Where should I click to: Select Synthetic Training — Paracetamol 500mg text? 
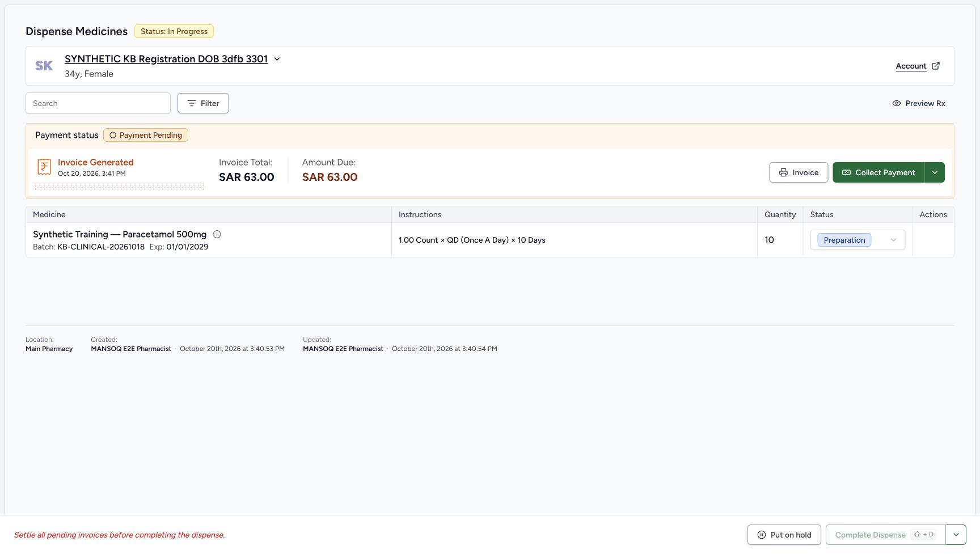click(x=120, y=234)
